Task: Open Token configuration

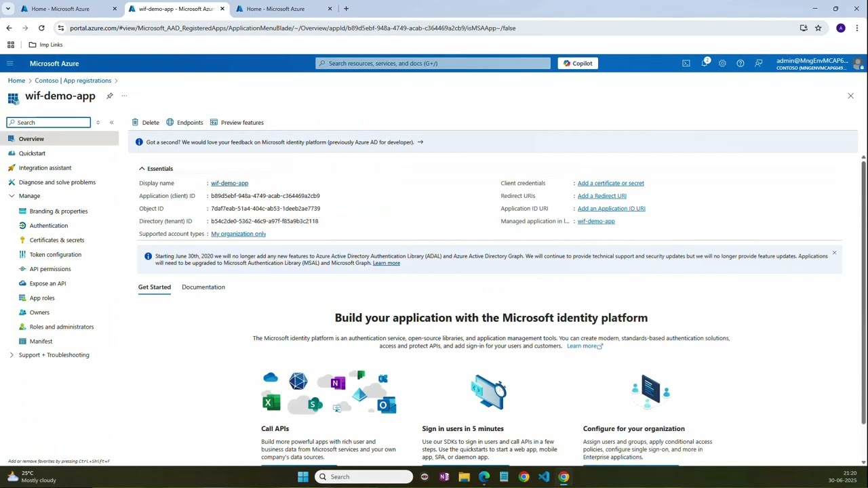Action: click(x=56, y=254)
